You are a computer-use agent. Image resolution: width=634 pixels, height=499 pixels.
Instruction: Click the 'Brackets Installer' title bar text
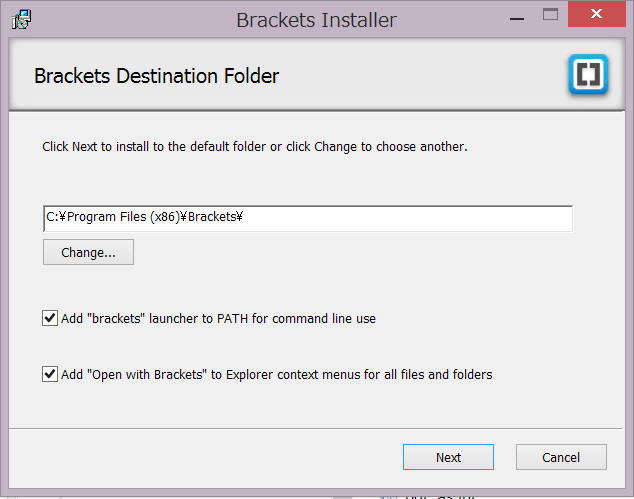click(316, 20)
